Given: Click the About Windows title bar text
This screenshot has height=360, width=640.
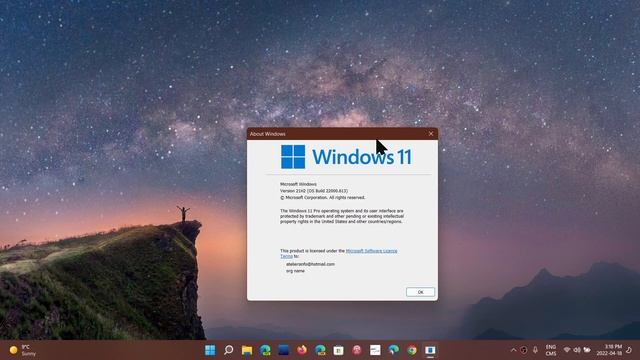Looking at the screenshot, I should [268, 134].
